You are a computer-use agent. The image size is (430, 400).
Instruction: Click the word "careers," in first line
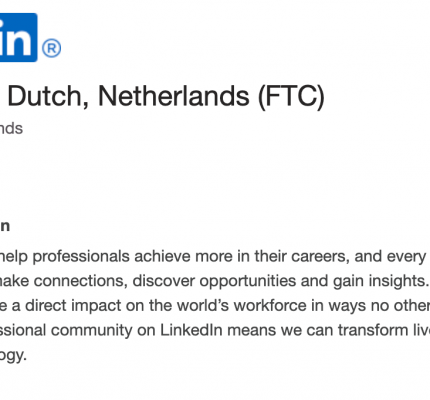(320, 256)
